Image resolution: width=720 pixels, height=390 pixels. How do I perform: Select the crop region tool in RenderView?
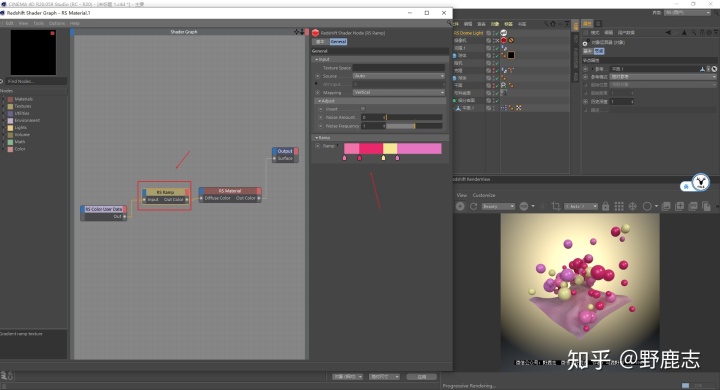(x=556, y=206)
